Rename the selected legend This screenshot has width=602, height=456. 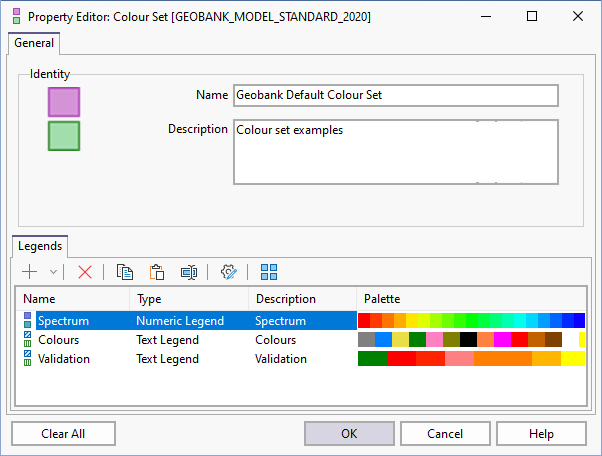click(x=189, y=272)
